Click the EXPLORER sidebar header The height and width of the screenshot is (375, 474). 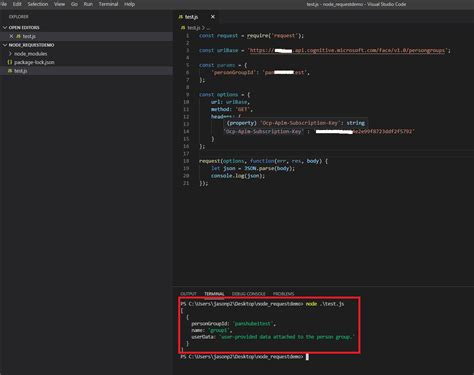pos(19,17)
